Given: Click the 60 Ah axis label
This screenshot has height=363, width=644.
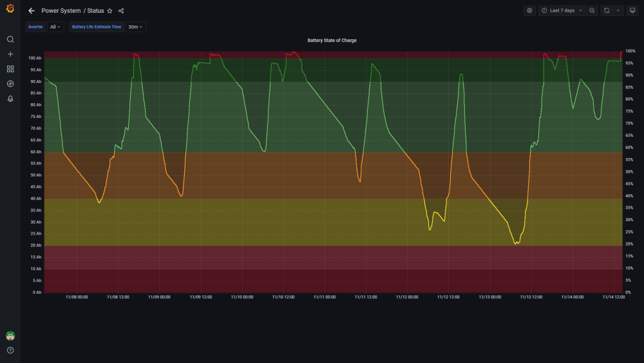Looking at the screenshot, I should tap(35, 152).
